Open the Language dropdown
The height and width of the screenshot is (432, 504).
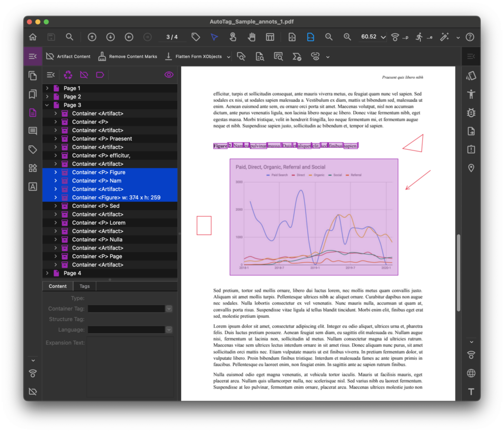169,330
